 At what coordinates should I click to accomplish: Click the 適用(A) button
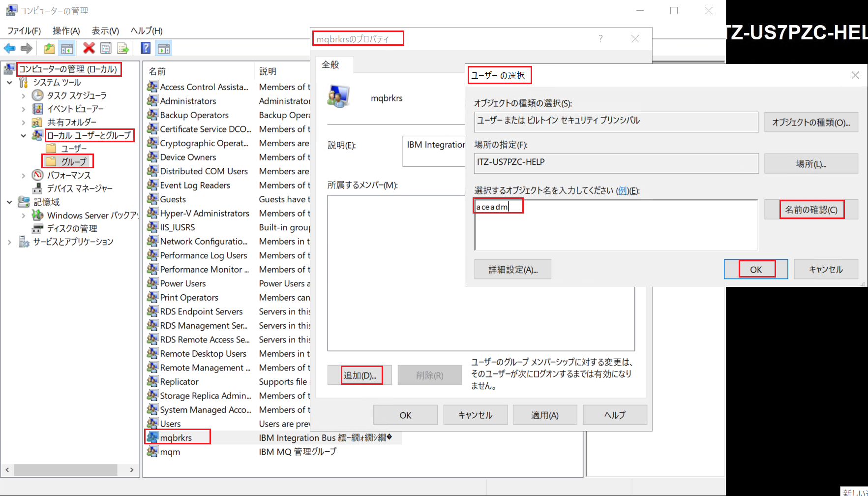[x=545, y=415]
